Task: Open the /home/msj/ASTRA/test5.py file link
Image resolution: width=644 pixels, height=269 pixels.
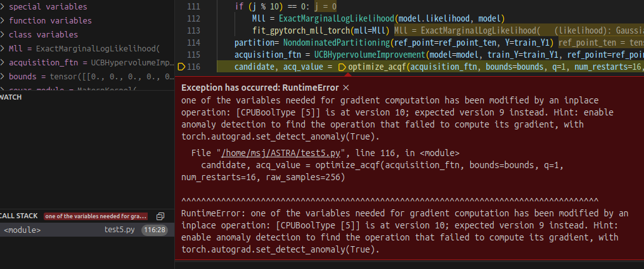Action: (281, 154)
